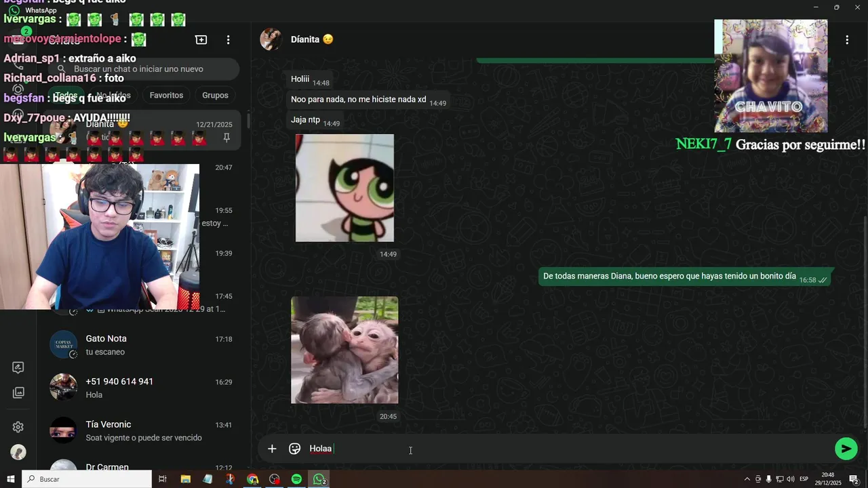868x488 pixels.
Task: Open Díanita's profile picture in chat header
Action: point(271,39)
